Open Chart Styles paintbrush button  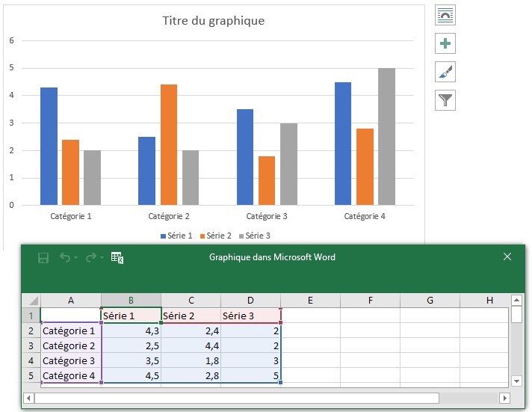445,72
